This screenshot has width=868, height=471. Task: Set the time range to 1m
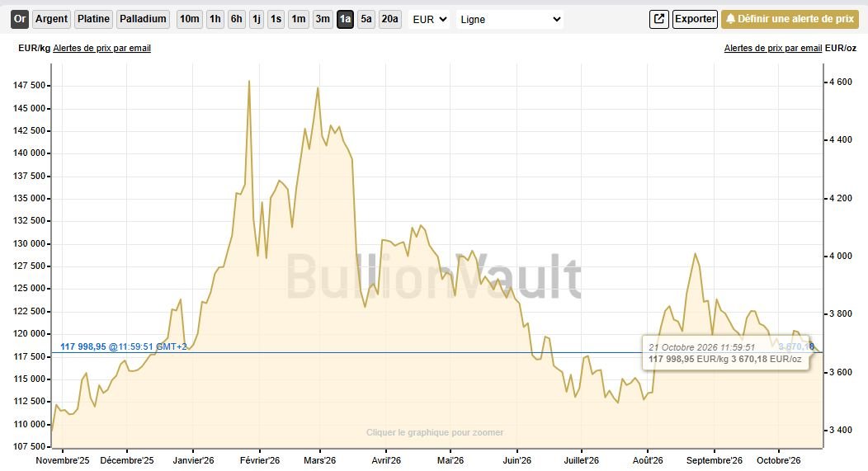coord(299,19)
